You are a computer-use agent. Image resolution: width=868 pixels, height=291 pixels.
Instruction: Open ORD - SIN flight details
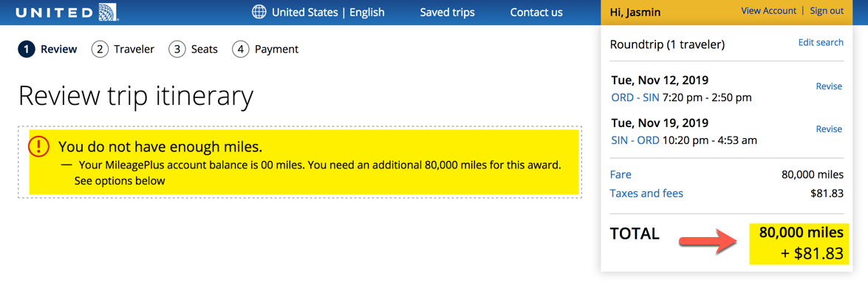(x=635, y=98)
